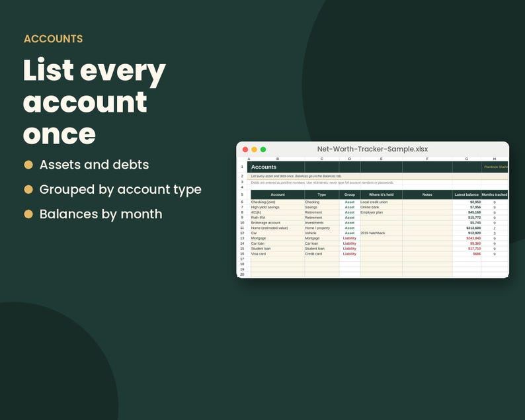This screenshot has height=420, width=525.
Task: Select the Account column header cell
Action: (x=278, y=194)
